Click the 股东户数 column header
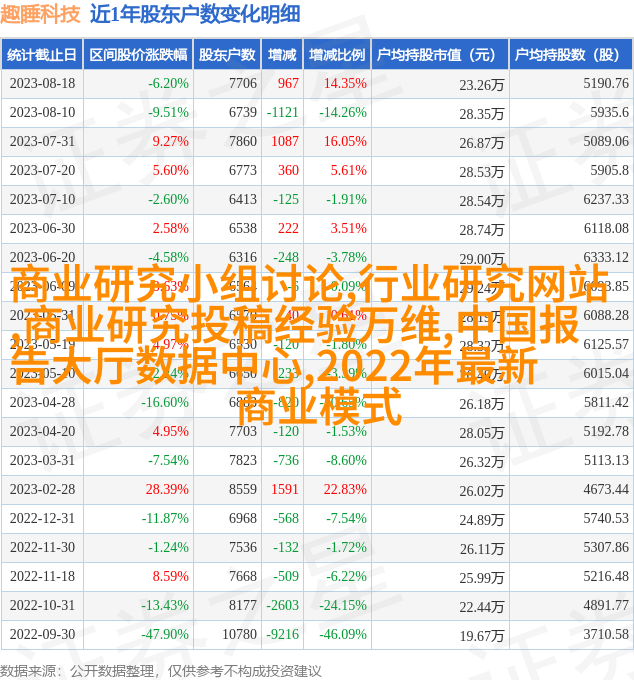This screenshot has width=634, height=680. pyautogui.click(x=227, y=55)
